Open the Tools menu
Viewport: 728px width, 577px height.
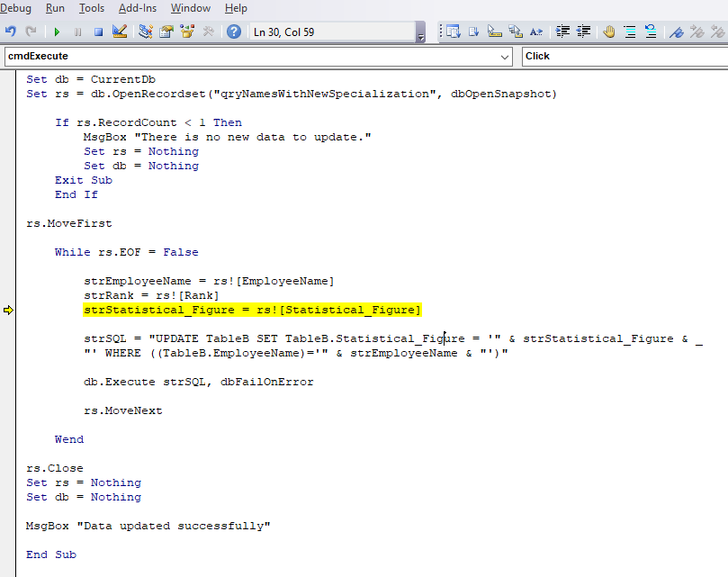coord(92,8)
